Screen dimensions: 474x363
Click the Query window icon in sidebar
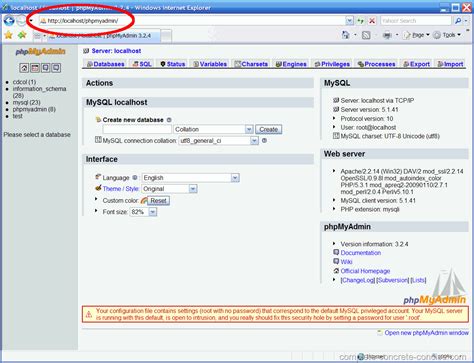pyautogui.click(x=35, y=68)
